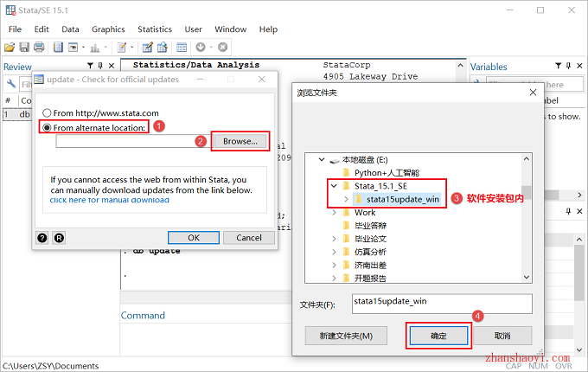588x372 pixels.
Task: Click the Break stop toolbar icon
Action: point(223,48)
